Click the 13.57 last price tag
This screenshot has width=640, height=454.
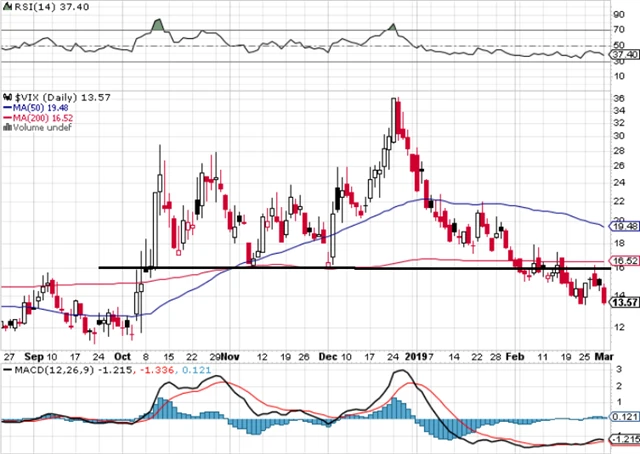tap(624, 302)
